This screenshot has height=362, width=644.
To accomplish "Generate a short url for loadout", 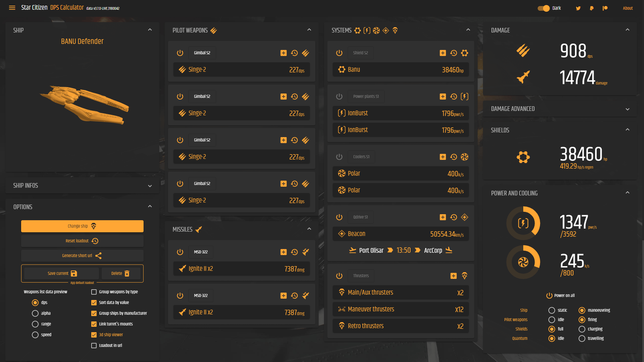I will (x=82, y=256).
